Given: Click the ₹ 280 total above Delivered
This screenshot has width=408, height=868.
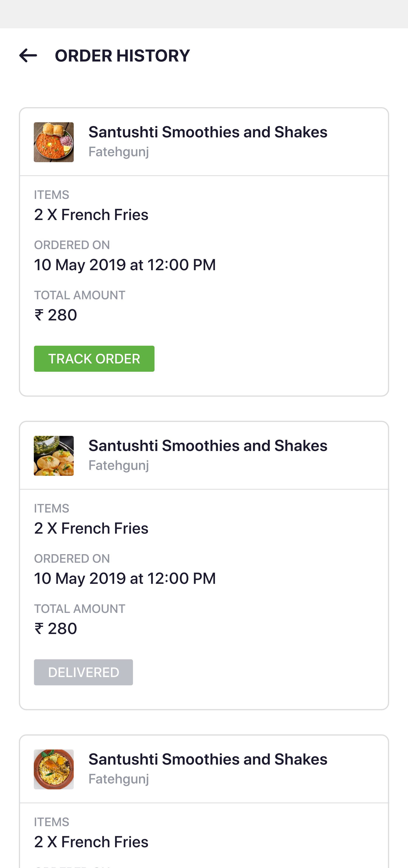Looking at the screenshot, I should tap(56, 628).
